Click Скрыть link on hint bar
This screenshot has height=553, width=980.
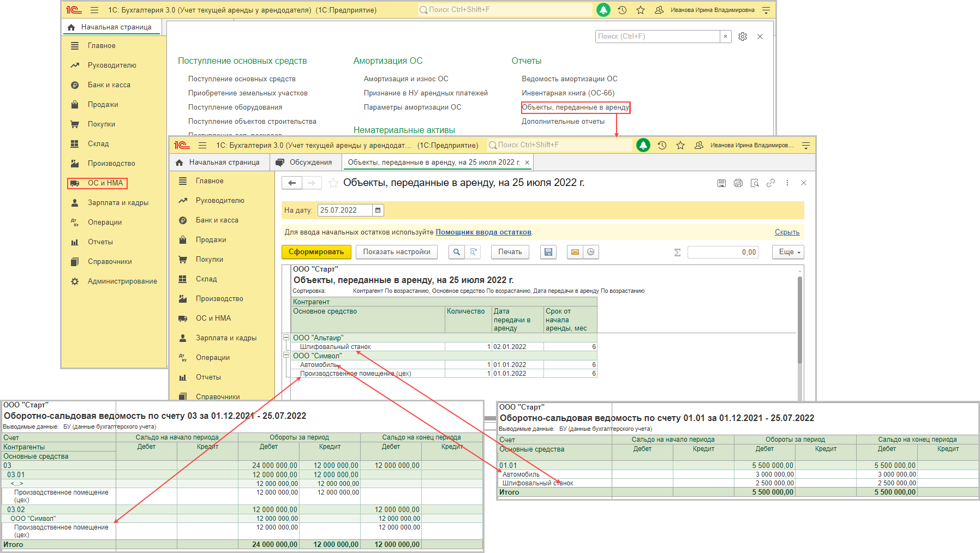point(787,232)
